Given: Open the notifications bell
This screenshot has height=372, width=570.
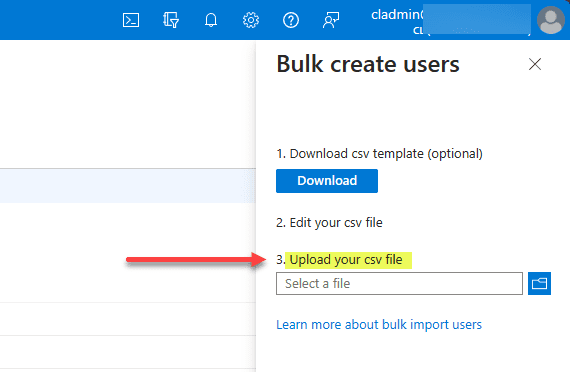Looking at the screenshot, I should pos(211,20).
